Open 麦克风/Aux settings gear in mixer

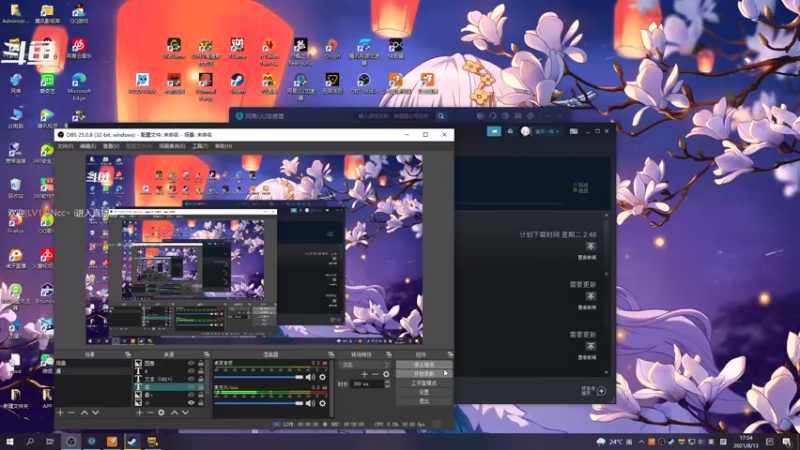pos(322,403)
